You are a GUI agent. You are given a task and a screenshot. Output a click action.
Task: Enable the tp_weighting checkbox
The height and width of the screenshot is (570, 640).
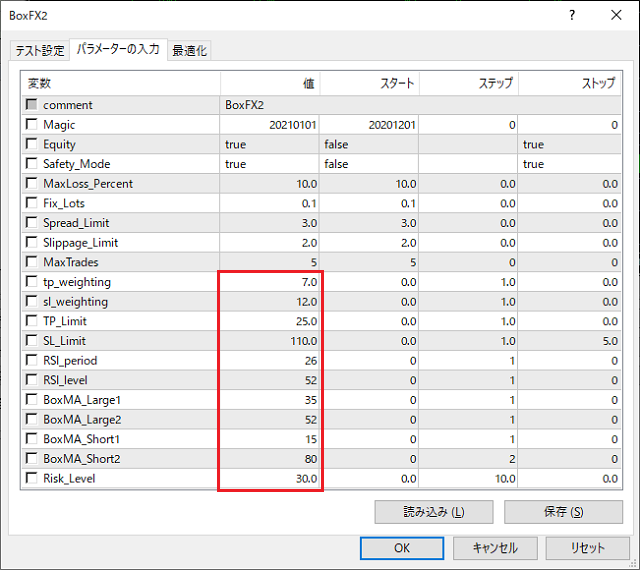31,281
